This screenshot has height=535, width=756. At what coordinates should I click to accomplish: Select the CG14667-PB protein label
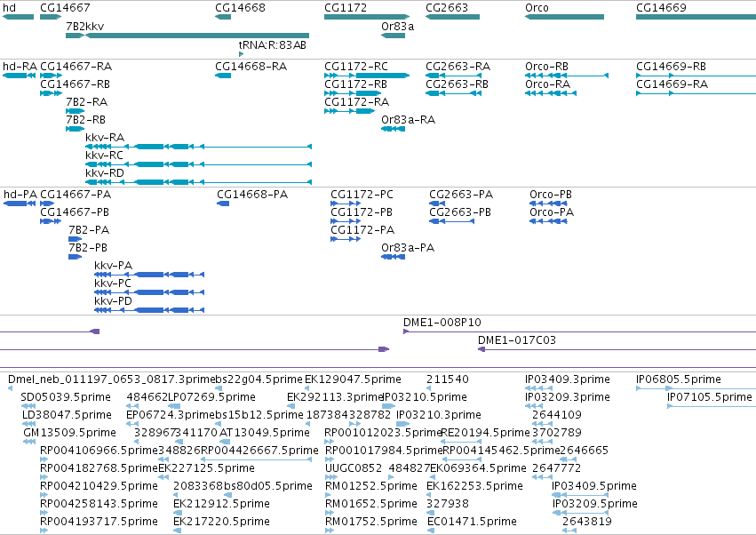[75, 212]
